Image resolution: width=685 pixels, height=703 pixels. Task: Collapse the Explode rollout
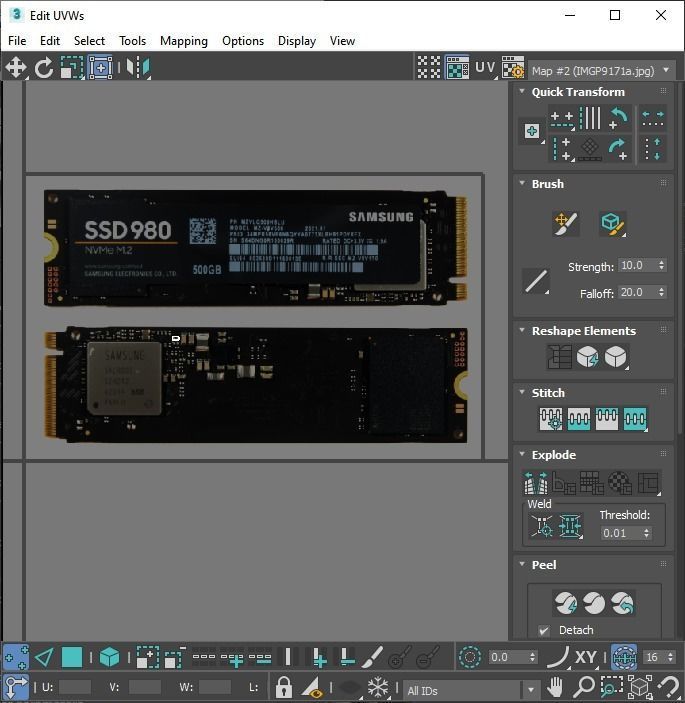(522, 454)
